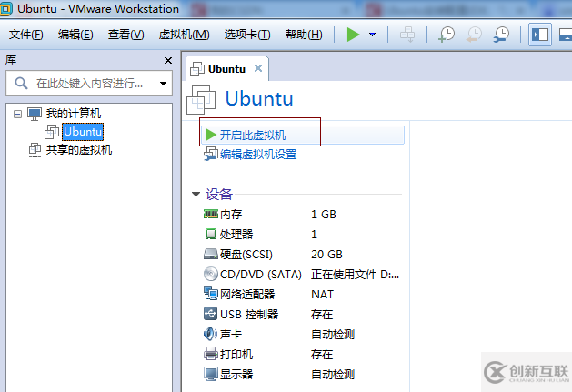Screen dimensions: 572x392
Task: Click the 正在使用文件 D:... CD/DVD value
Action: point(355,274)
